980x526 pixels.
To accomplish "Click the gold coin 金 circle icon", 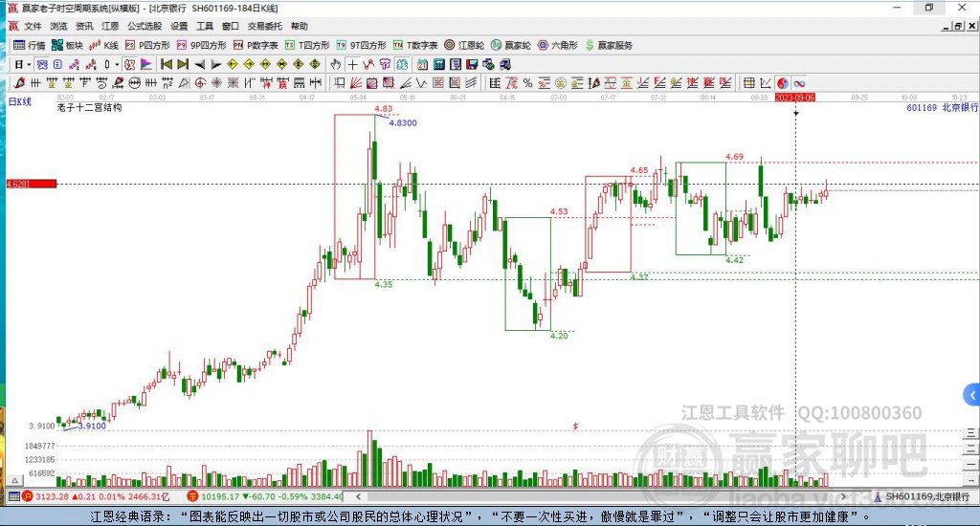I will coord(561,83).
